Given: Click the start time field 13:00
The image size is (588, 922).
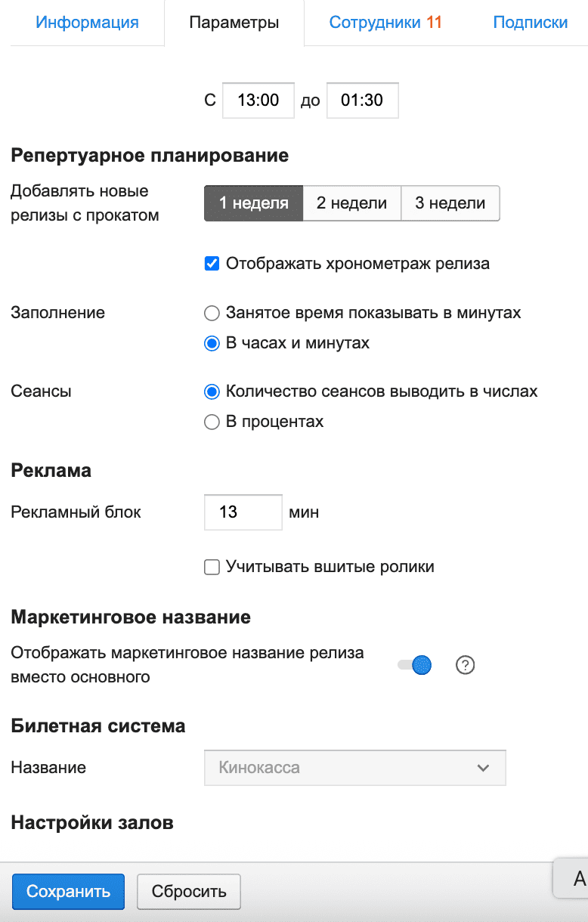Looking at the screenshot, I should tap(258, 101).
